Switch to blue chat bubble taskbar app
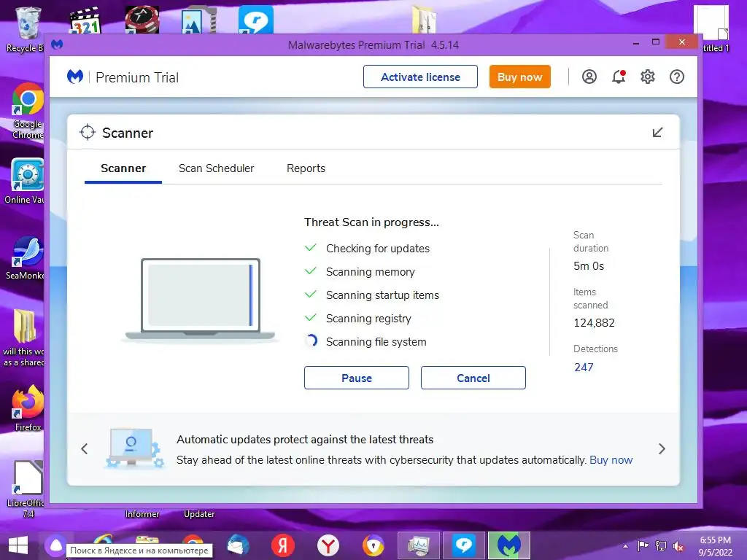Image resolution: width=747 pixels, height=560 pixels. click(464, 545)
